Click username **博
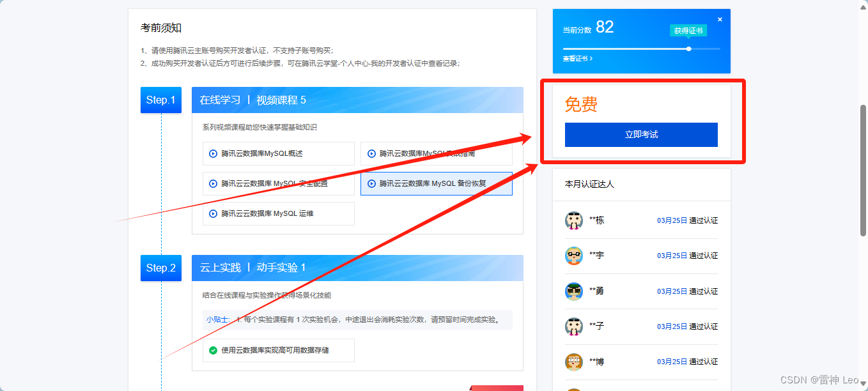 pos(596,362)
